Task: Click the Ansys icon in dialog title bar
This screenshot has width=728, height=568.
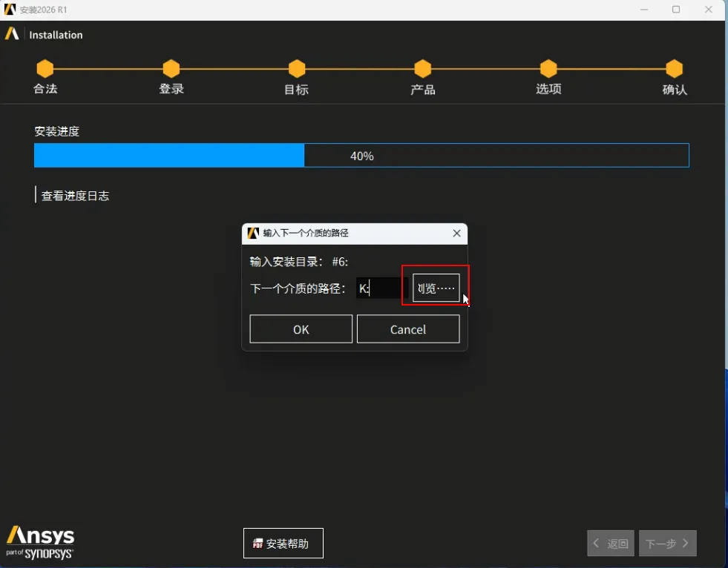Action: coord(253,233)
